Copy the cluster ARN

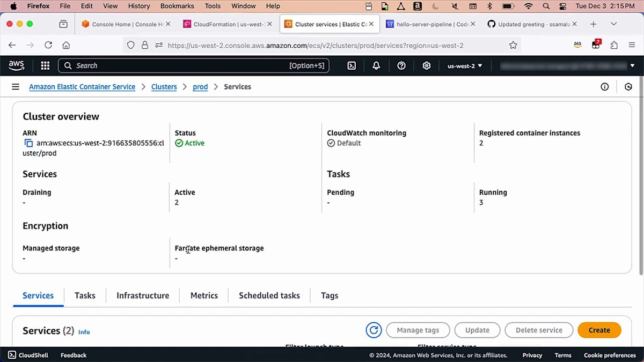tap(28, 143)
